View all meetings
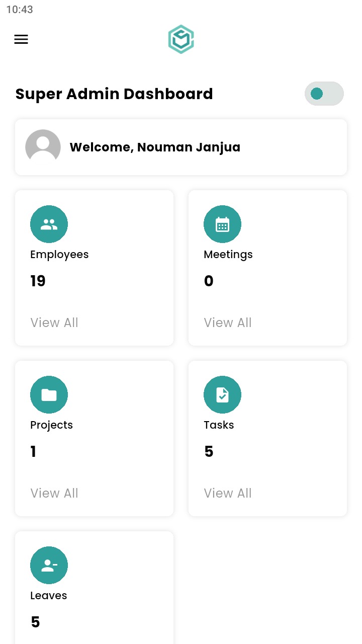The width and height of the screenshot is (362, 644). pos(228,323)
